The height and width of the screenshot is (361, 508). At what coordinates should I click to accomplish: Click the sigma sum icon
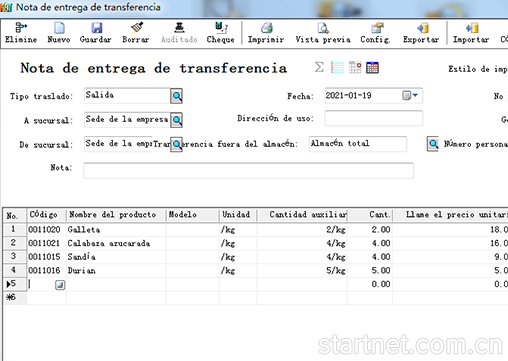pos(319,67)
